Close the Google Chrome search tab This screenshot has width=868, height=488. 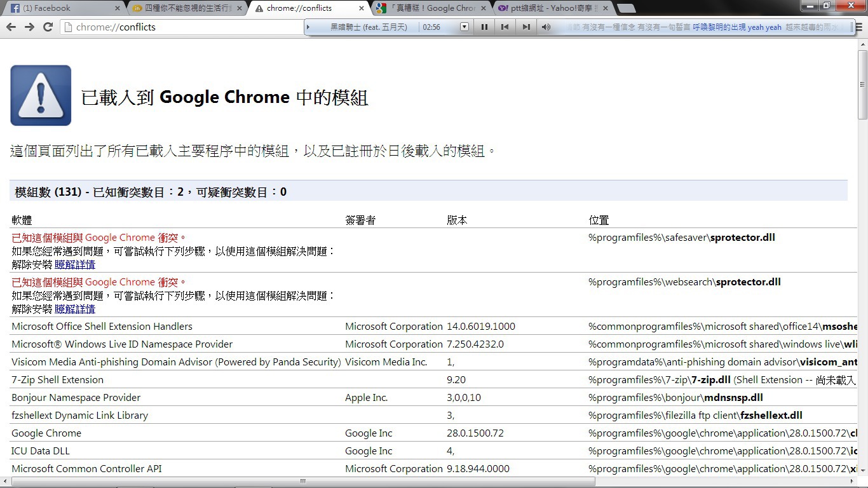(x=484, y=8)
